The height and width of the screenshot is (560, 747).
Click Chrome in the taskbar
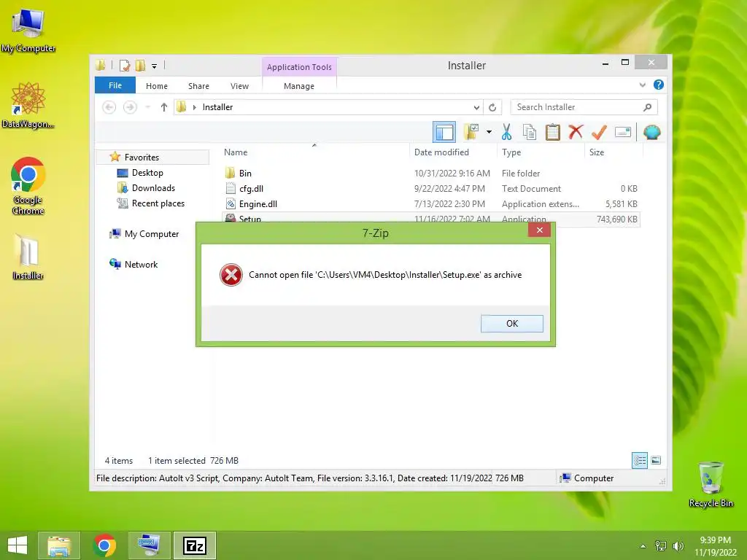point(104,545)
